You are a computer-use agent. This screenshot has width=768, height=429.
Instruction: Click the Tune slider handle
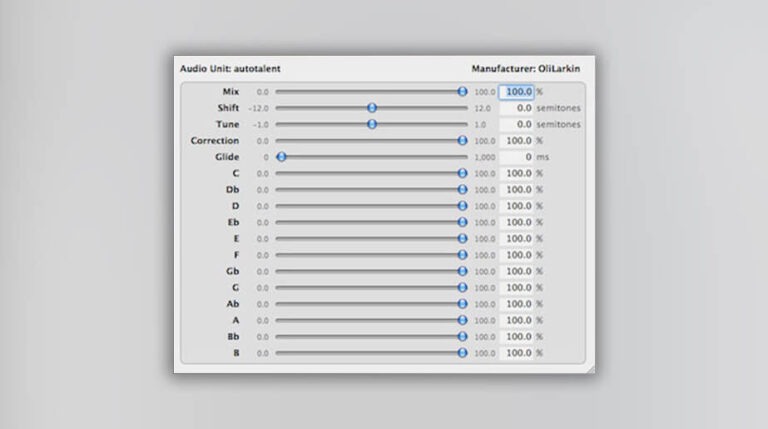[371, 124]
